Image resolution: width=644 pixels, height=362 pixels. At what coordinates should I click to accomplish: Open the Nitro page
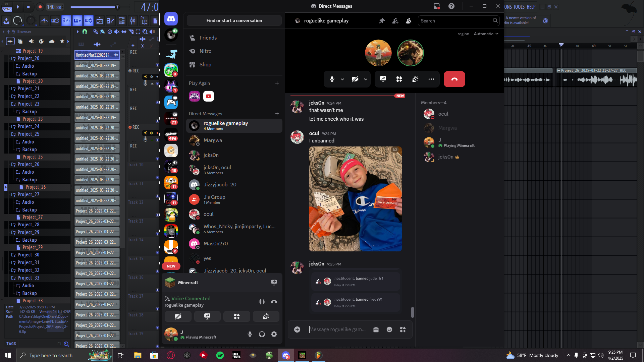(x=205, y=51)
